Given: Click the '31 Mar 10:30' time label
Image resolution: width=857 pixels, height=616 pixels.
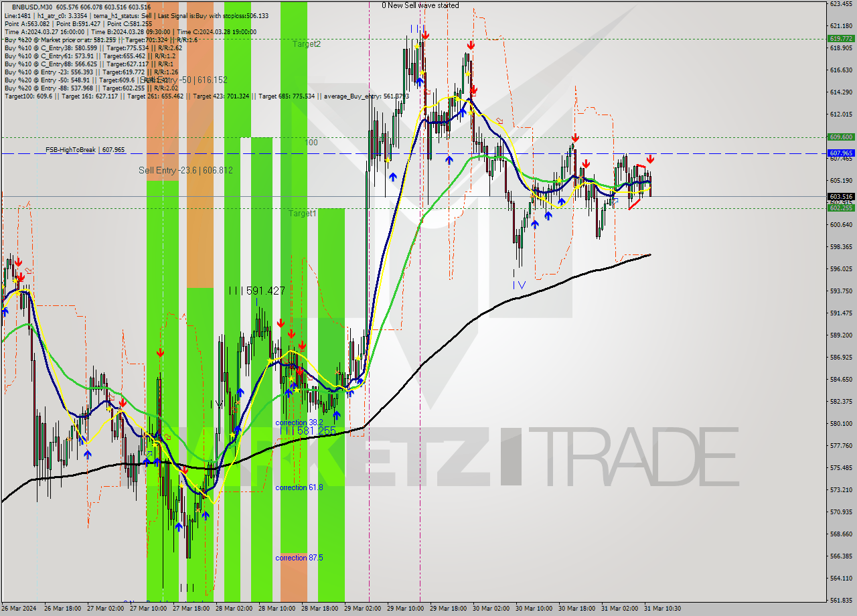Looking at the screenshot, I should (662, 609).
